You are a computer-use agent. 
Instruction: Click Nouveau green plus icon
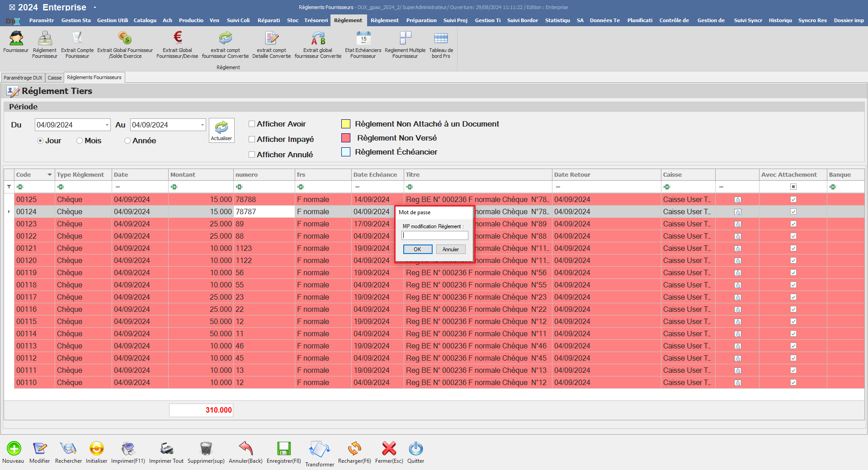[x=14, y=448]
